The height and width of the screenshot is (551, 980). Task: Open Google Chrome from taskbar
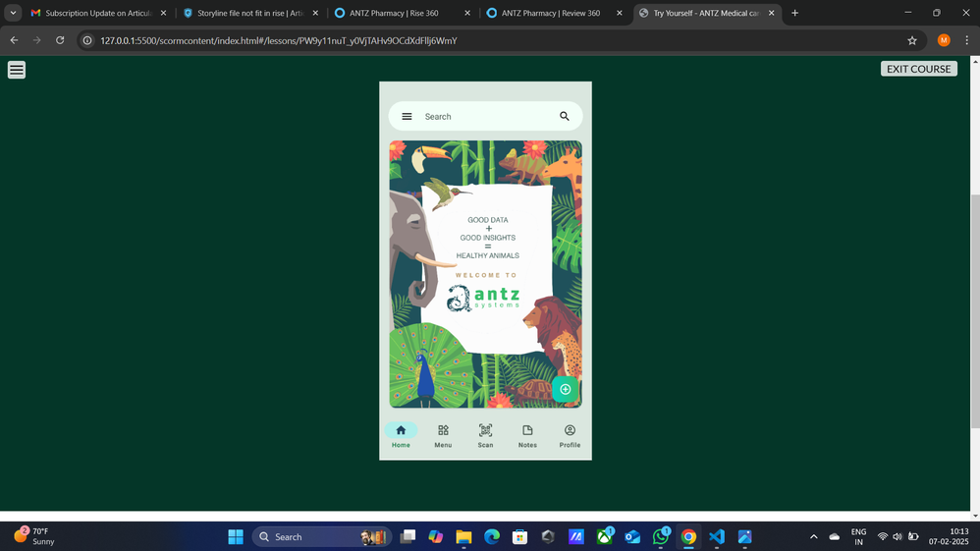[688, 536]
